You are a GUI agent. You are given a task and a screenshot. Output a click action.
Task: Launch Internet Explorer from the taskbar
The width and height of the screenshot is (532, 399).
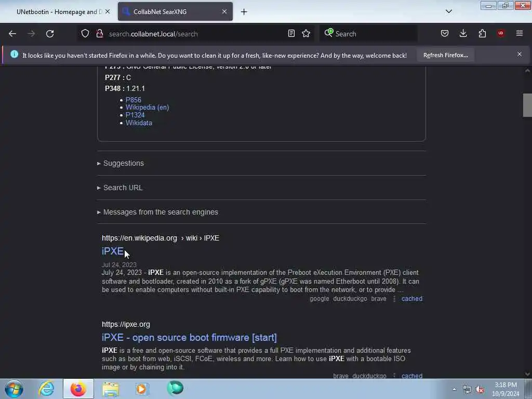click(46, 389)
